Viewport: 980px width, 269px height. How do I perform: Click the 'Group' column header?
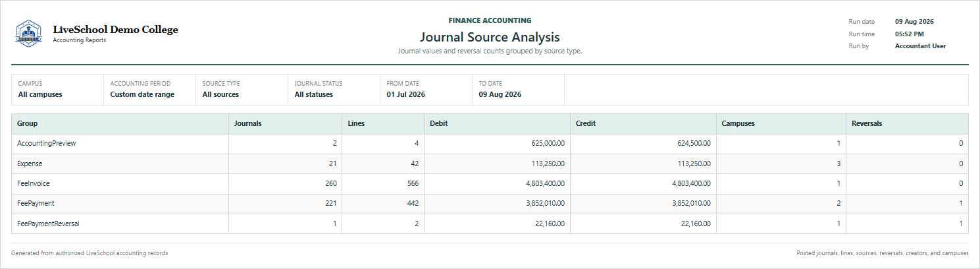point(120,124)
